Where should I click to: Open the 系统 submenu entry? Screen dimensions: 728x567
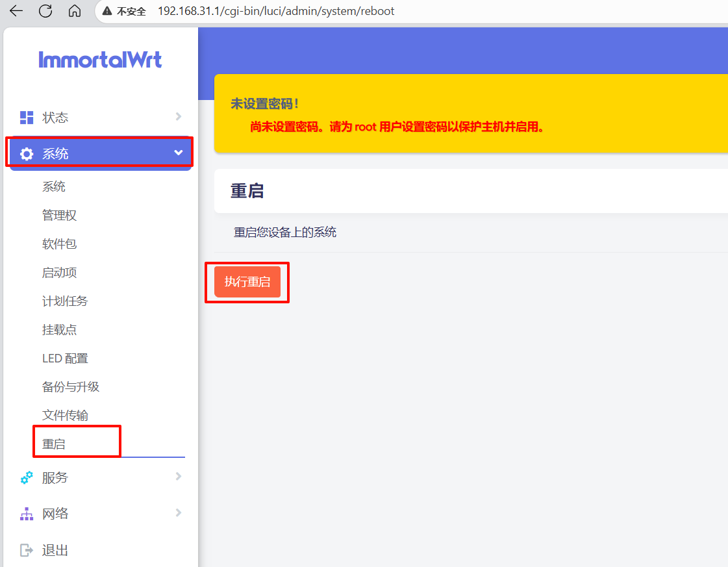54,186
